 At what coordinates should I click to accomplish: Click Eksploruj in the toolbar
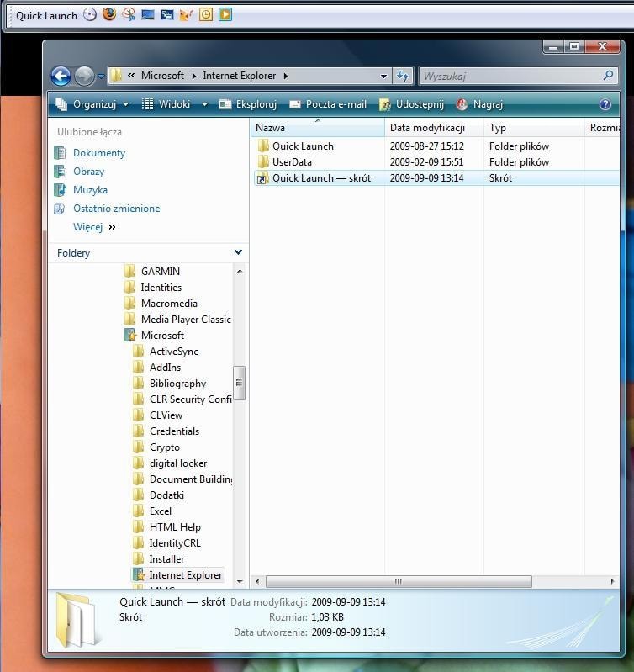click(x=247, y=104)
